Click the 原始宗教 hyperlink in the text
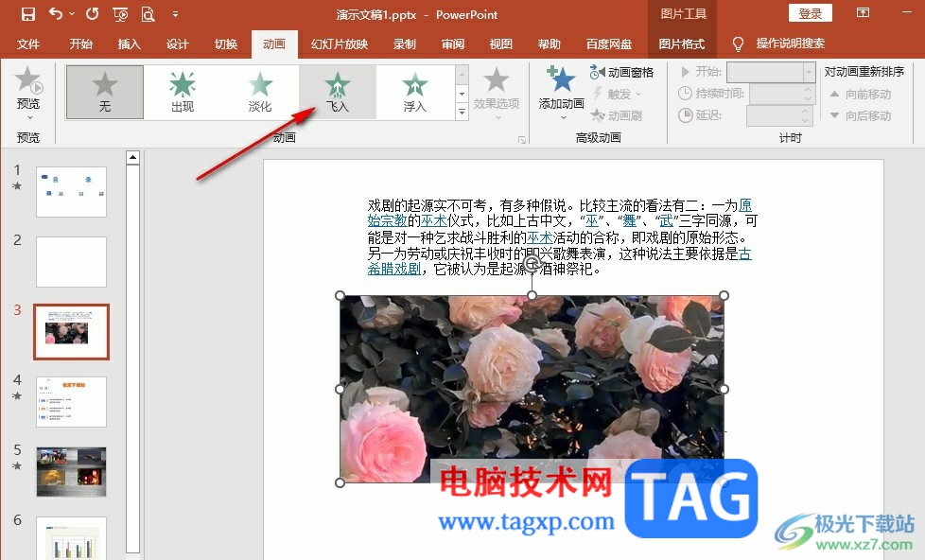925x560 pixels. point(388,221)
